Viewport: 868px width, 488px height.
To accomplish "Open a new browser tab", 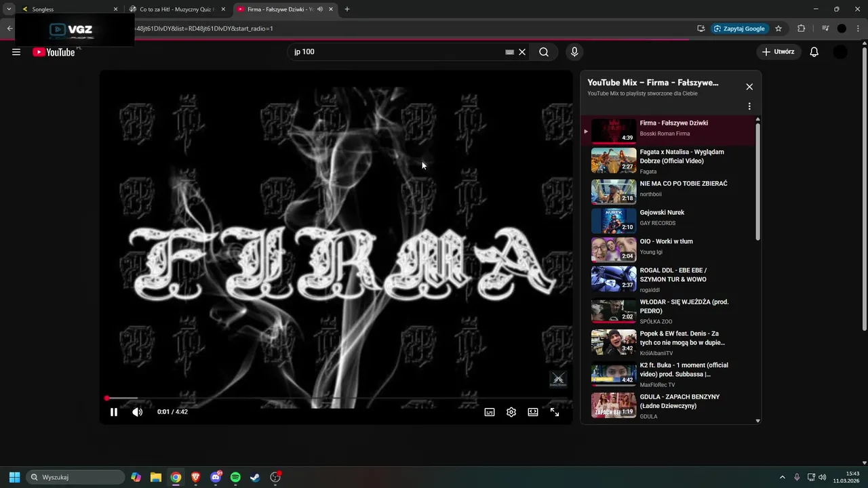I will [347, 9].
